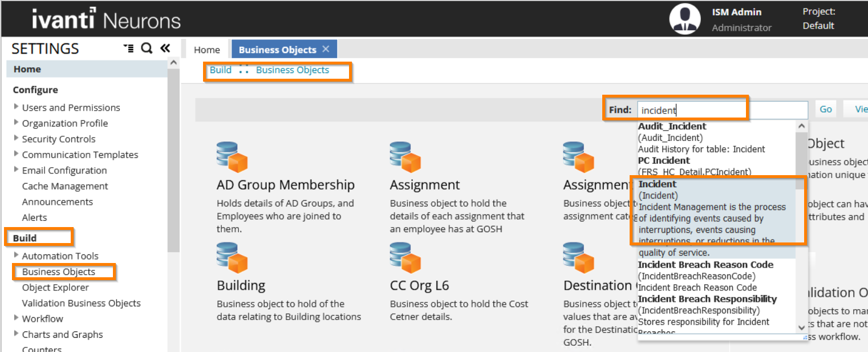Click the tree view list icon in Settings header
Image resolution: width=868 pixels, height=352 pixels.
pyautogui.click(x=128, y=48)
